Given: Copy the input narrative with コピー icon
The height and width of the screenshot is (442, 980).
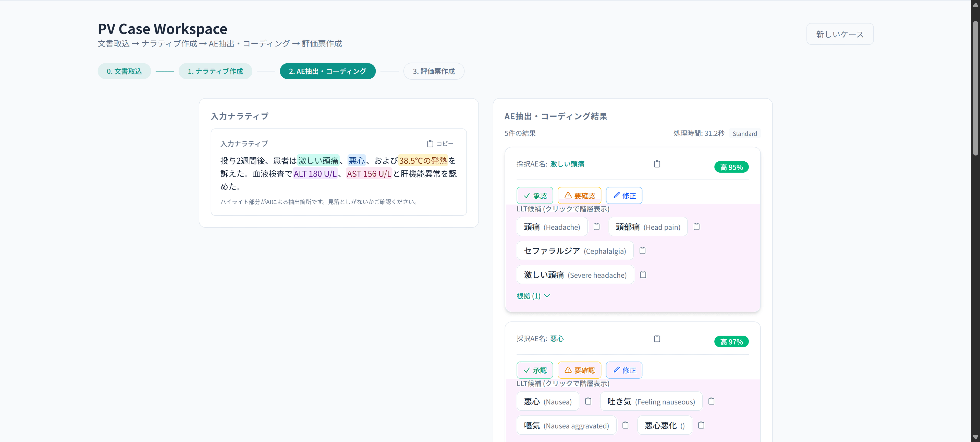Looking at the screenshot, I should (x=440, y=144).
